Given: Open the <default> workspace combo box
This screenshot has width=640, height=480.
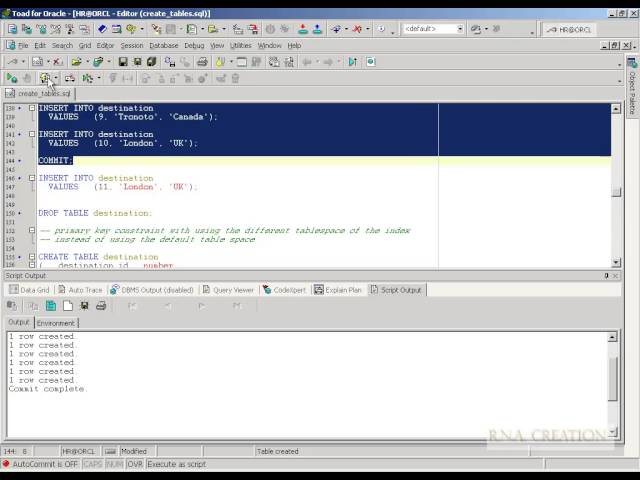Looking at the screenshot, I should pyautogui.click(x=433, y=29).
